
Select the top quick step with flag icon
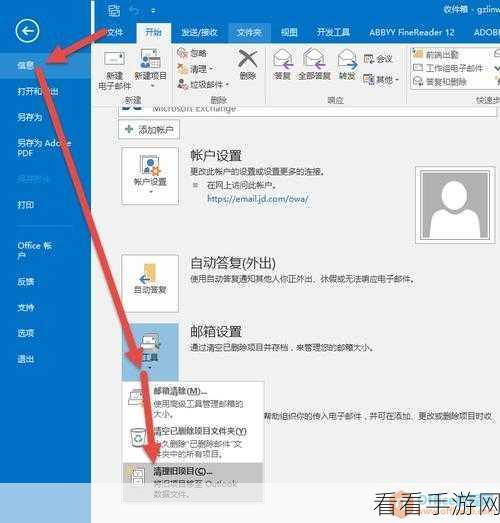click(x=436, y=54)
